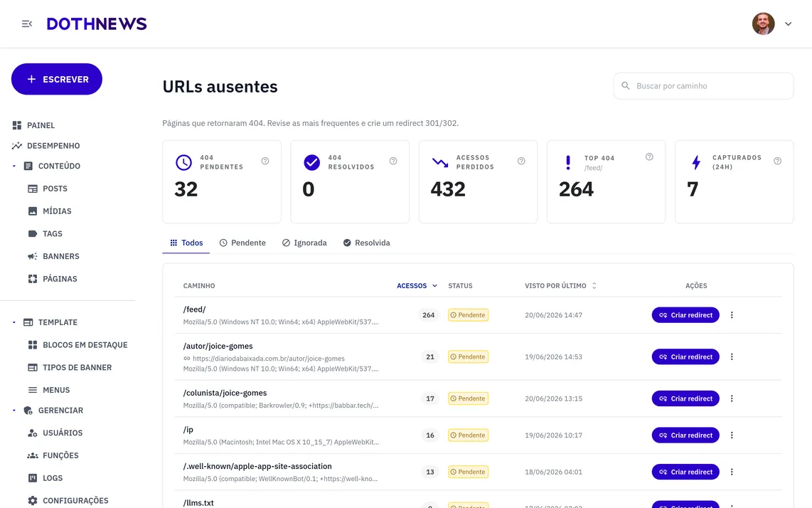The width and height of the screenshot is (812, 508).
Task: Go to TAGS in the sidebar
Action: [45, 234]
